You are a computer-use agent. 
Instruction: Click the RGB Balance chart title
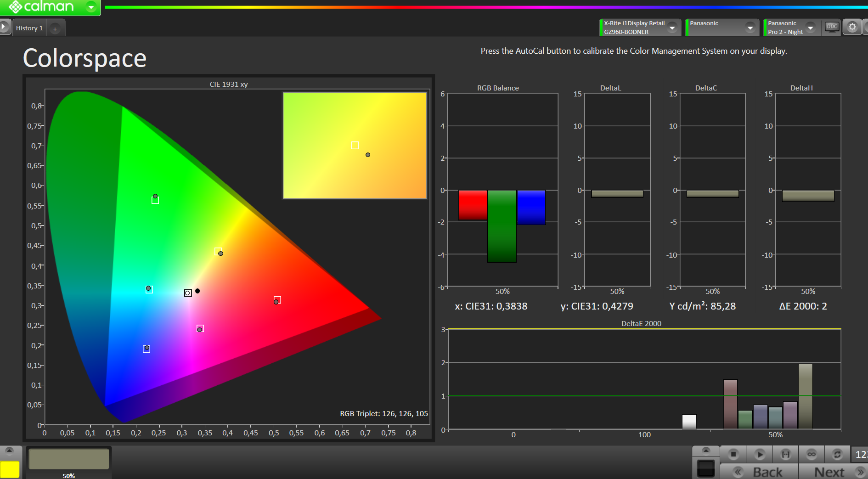click(x=498, y=88)
